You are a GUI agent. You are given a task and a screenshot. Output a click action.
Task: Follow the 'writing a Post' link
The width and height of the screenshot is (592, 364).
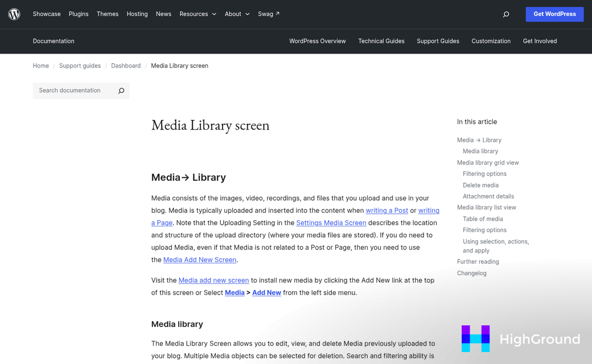click(x=387, y=210)
